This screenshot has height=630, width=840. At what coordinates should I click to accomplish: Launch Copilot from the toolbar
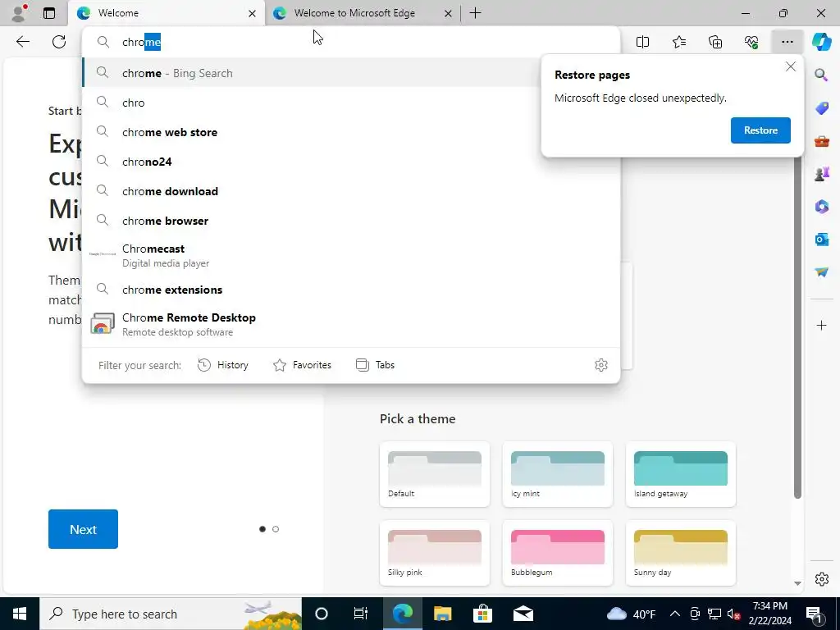(821, 42)
